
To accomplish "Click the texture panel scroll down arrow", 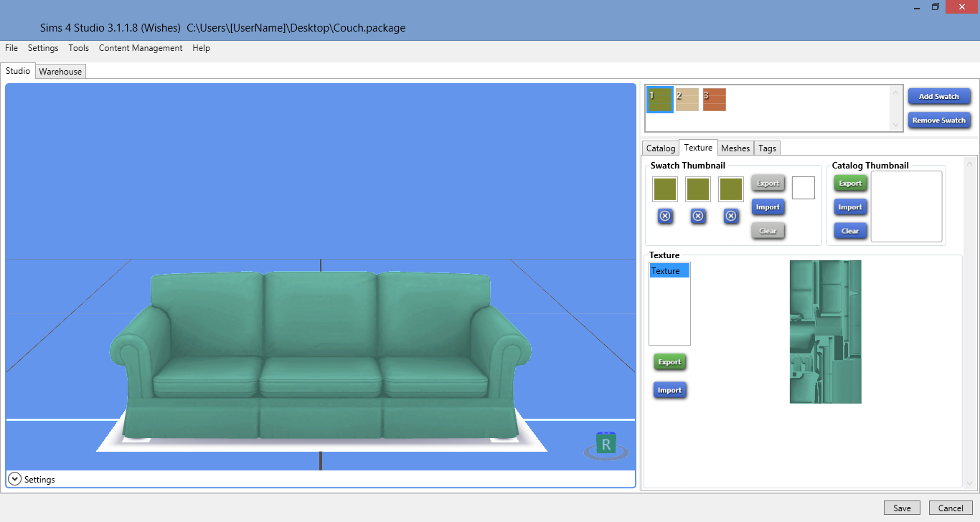I will (x=971, y=483).
